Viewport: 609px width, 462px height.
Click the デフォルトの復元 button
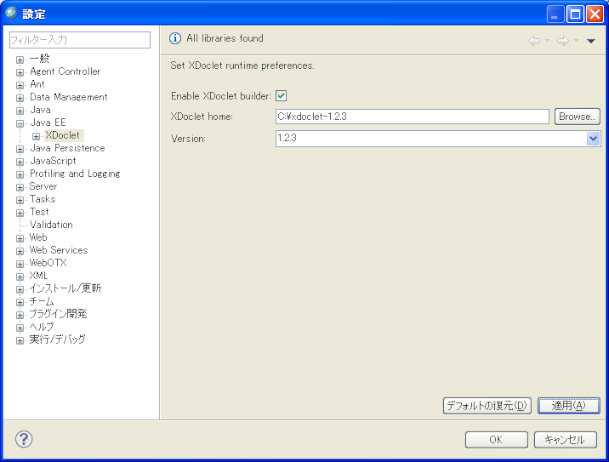486,405
